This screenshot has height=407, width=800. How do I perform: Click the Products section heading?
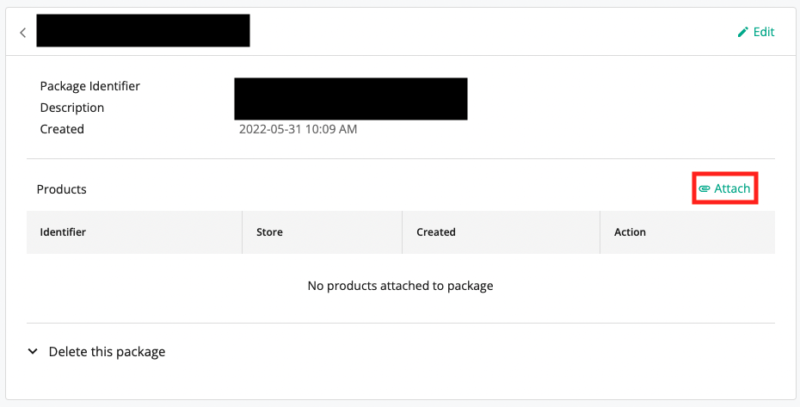(62, 188)
